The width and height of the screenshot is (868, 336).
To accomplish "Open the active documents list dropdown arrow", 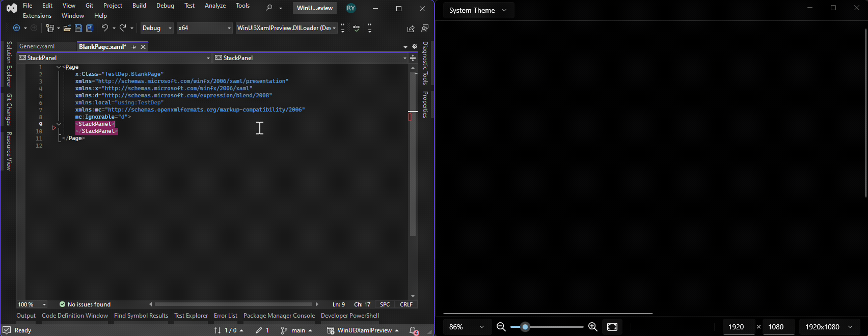I will [x=405, y=47].
